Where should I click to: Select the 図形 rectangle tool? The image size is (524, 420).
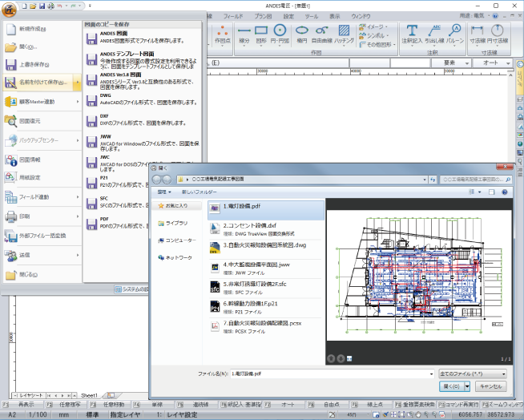(x=261, y=34)
